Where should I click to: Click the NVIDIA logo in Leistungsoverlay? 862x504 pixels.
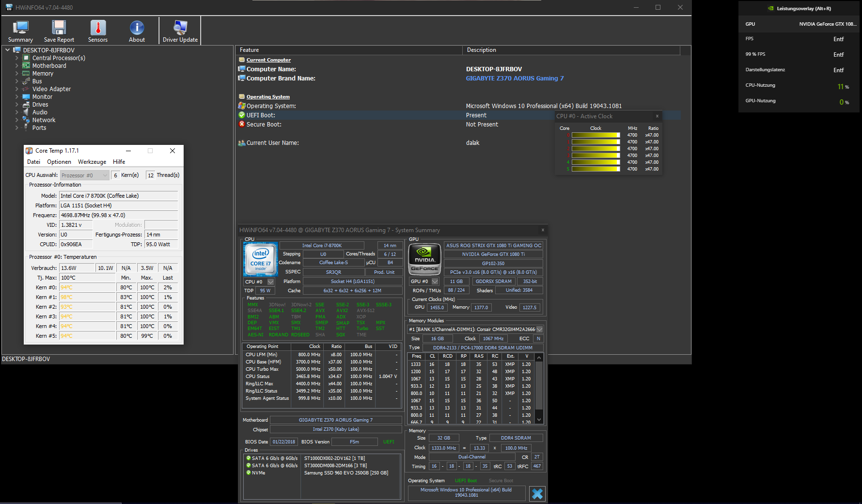pos(770,9)
